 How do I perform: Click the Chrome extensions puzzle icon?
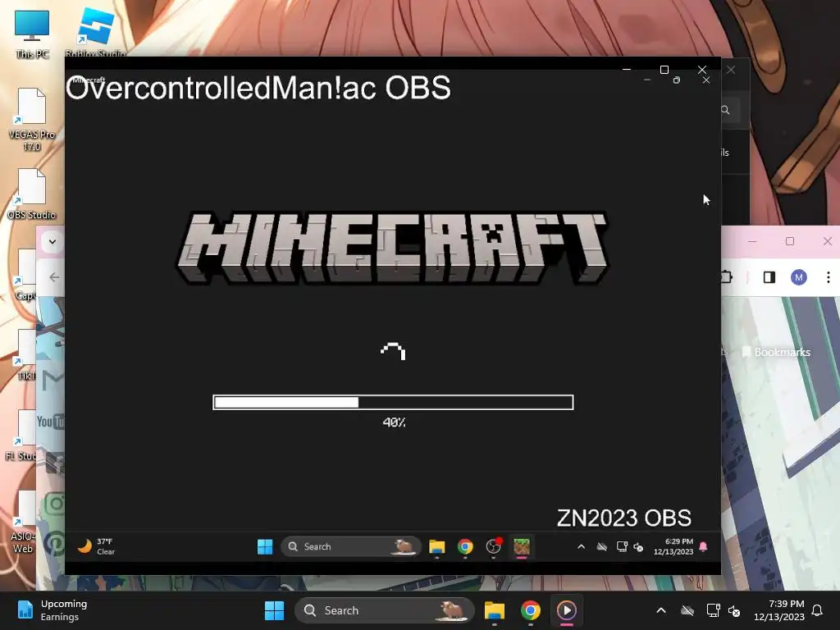click(727, 277)
